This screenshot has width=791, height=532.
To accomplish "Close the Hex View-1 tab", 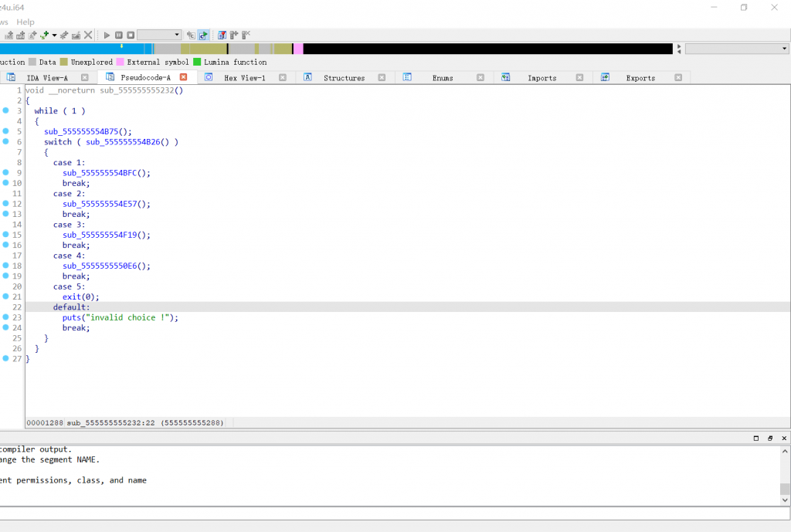I will point(283,78).
